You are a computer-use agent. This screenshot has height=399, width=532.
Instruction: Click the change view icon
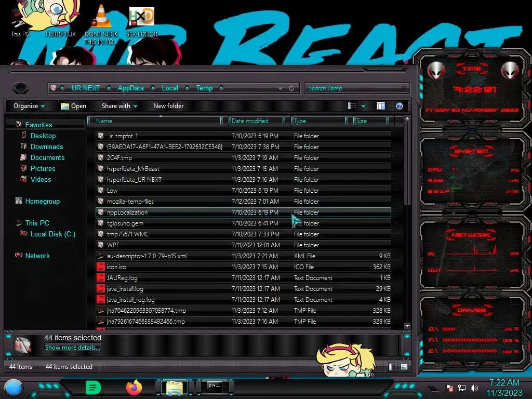click(352, 106)
